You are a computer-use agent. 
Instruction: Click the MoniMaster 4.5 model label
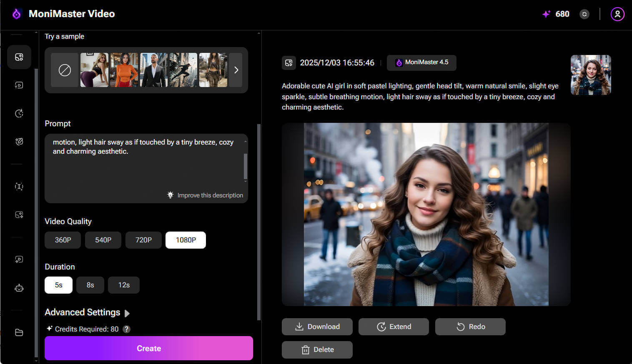421,62
